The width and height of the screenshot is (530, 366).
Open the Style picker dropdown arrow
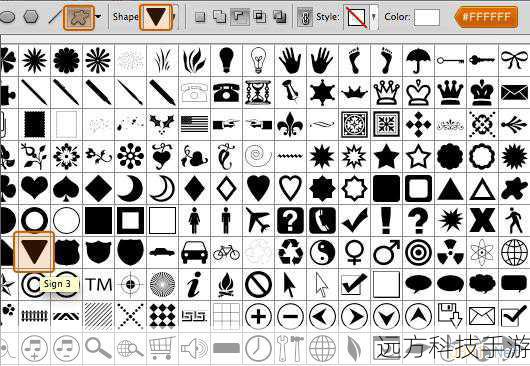374,16
